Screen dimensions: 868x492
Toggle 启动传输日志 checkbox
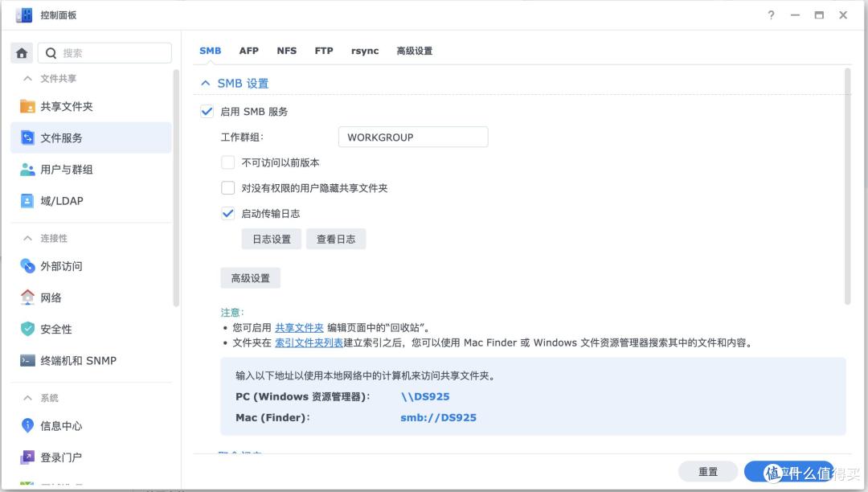click(x=227, y=214)
